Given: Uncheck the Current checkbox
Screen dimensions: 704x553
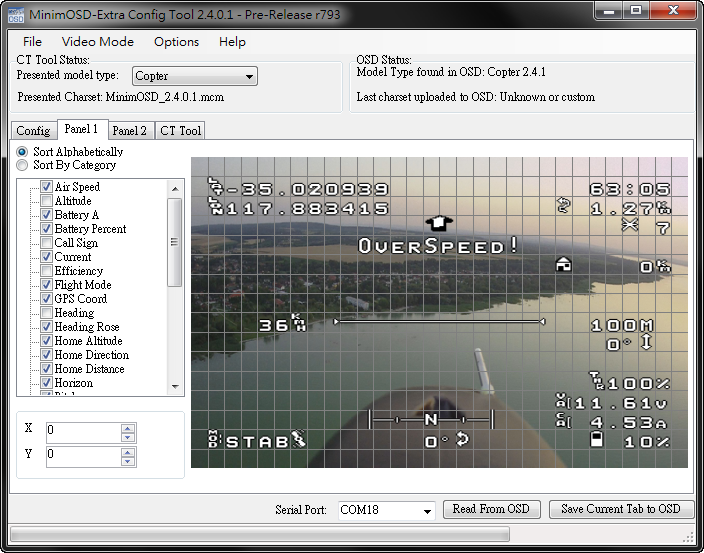Looking at the screenshot, I should pos(46,256).
